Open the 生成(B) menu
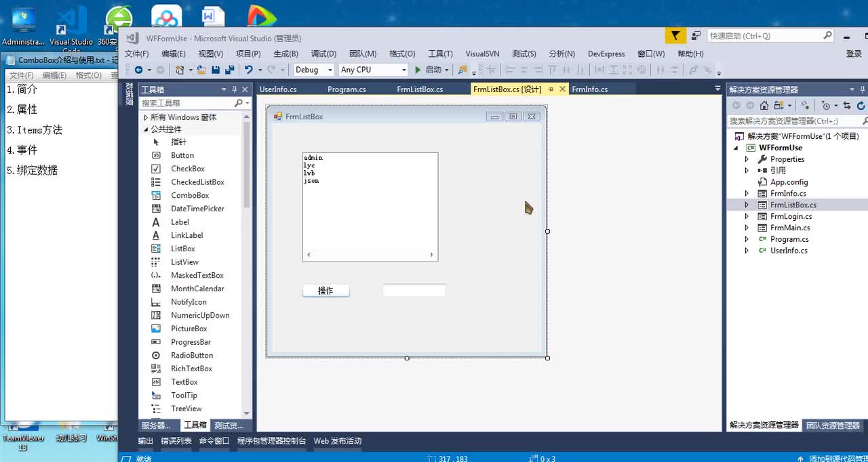Image resolution: width=868 pixels, height=462 pixels. pyautogui.click(x=285, y=54)
